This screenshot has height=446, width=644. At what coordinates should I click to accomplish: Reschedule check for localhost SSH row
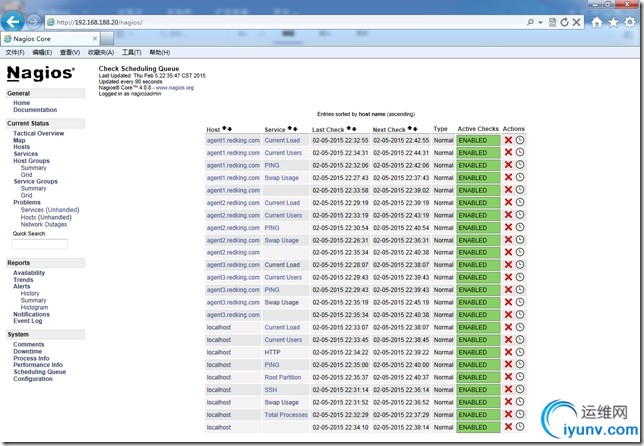pos(520,389)
